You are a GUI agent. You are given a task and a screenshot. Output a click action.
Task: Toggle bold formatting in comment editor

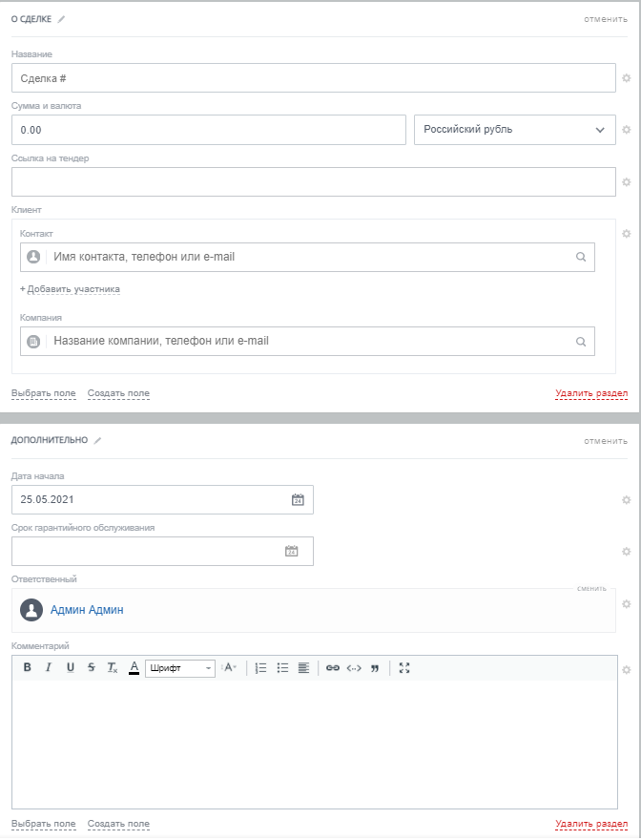27,668
